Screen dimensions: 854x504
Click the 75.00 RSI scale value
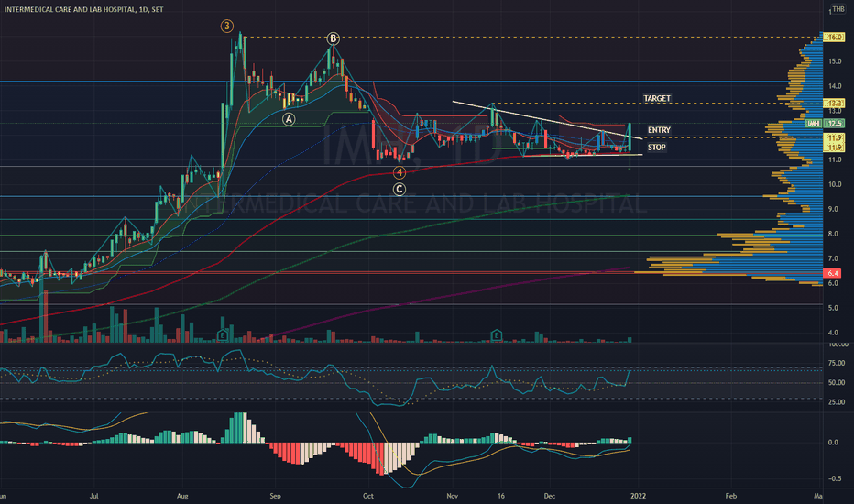838,363
